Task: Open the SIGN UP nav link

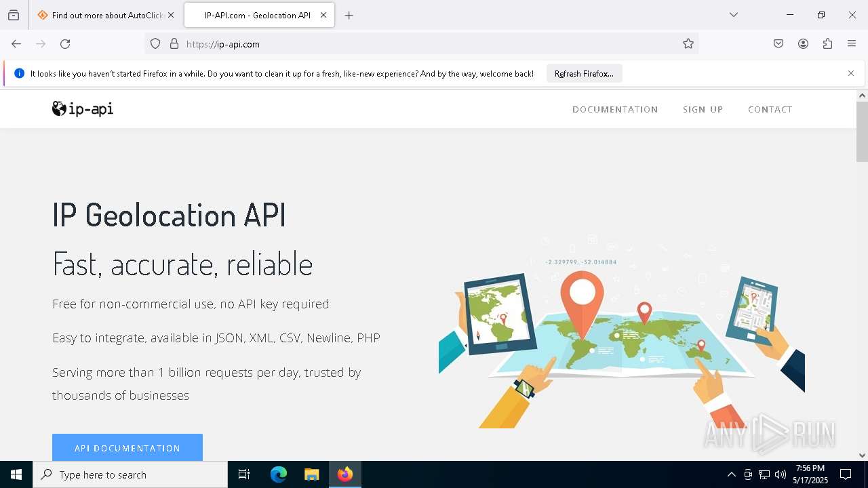Action: (x=703, y=109)
